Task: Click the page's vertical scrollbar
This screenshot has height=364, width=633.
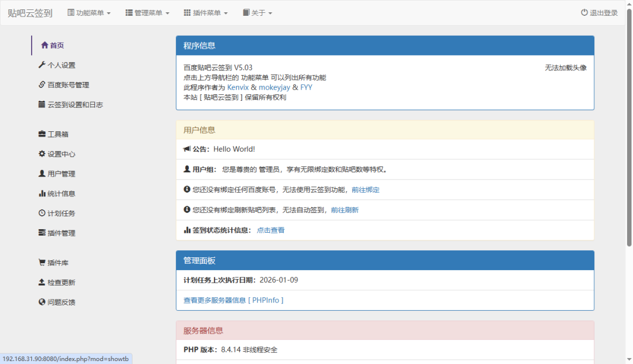Action: (x=629, y=135)
